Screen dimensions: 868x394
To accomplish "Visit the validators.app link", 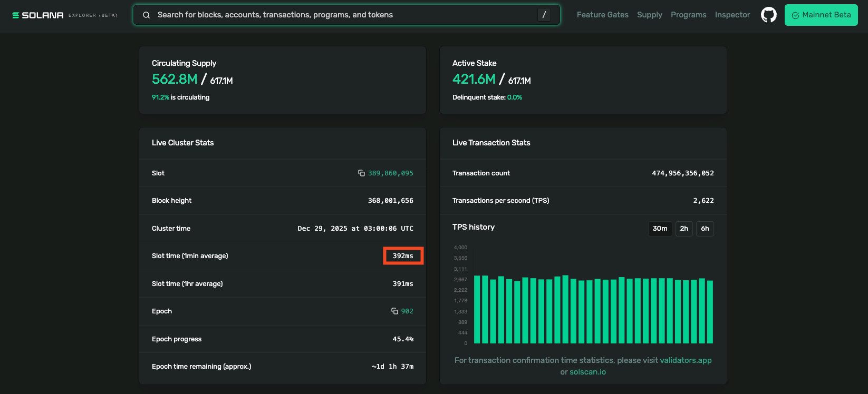I will pyautogui.click(x=686, y=360).
